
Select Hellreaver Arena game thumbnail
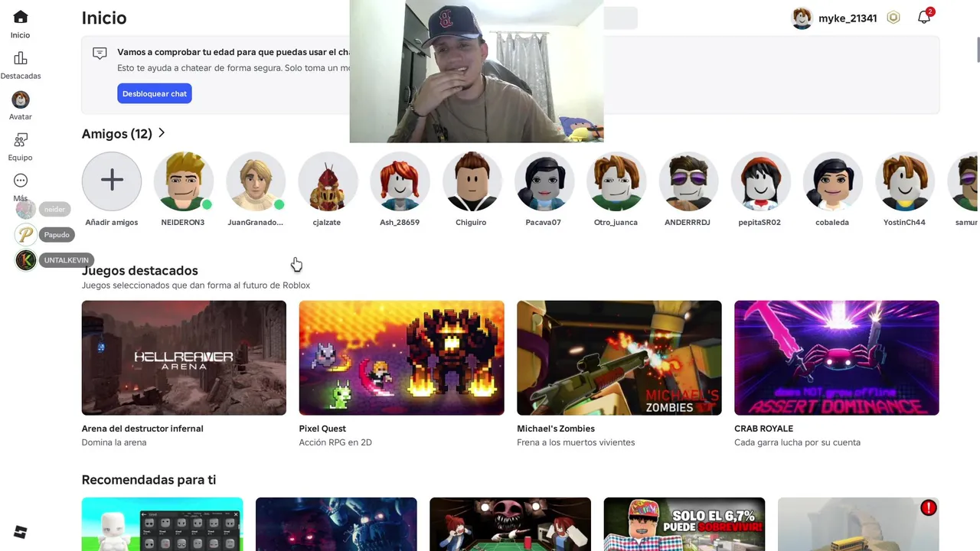click(x=184, y=357)
